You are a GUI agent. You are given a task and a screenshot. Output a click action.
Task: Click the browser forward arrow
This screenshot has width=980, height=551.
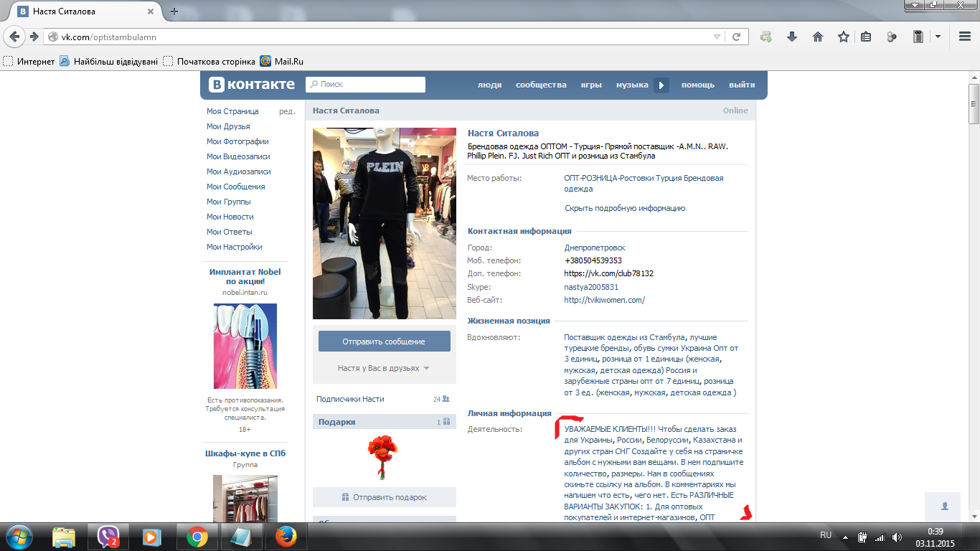pos(34,37)
